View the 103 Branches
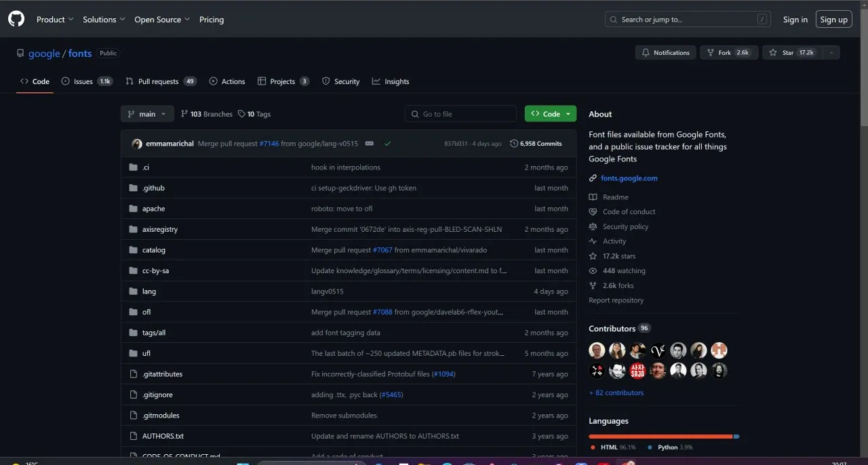The image size is (868, 465). tap(207, 114)
